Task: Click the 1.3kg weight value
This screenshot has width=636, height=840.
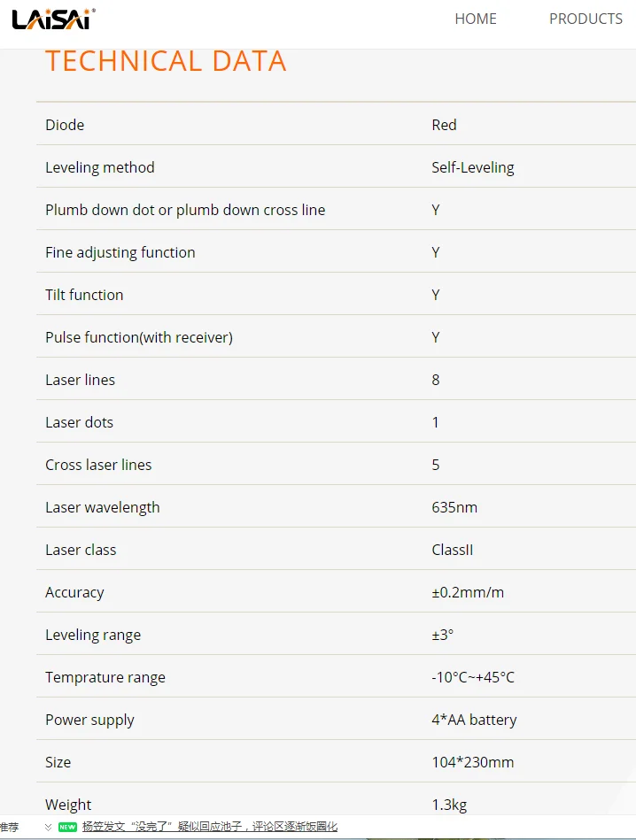Action: click(449, 805)
